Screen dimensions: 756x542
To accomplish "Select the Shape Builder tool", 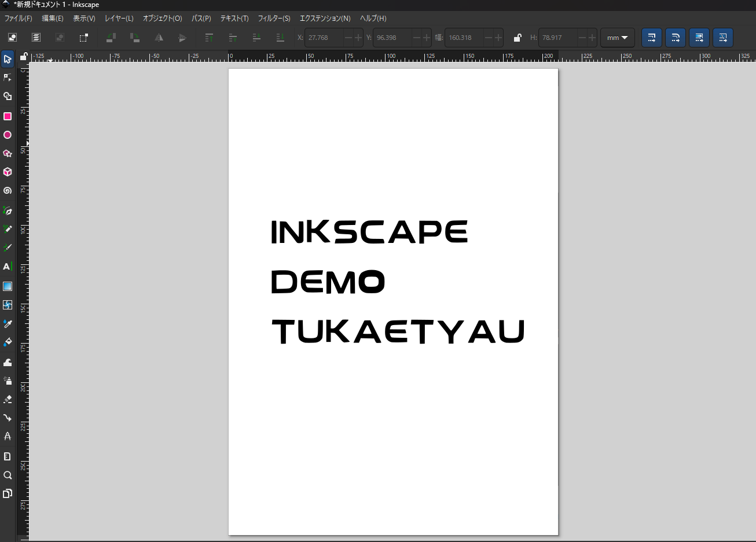I will click(x=8, y=97).
